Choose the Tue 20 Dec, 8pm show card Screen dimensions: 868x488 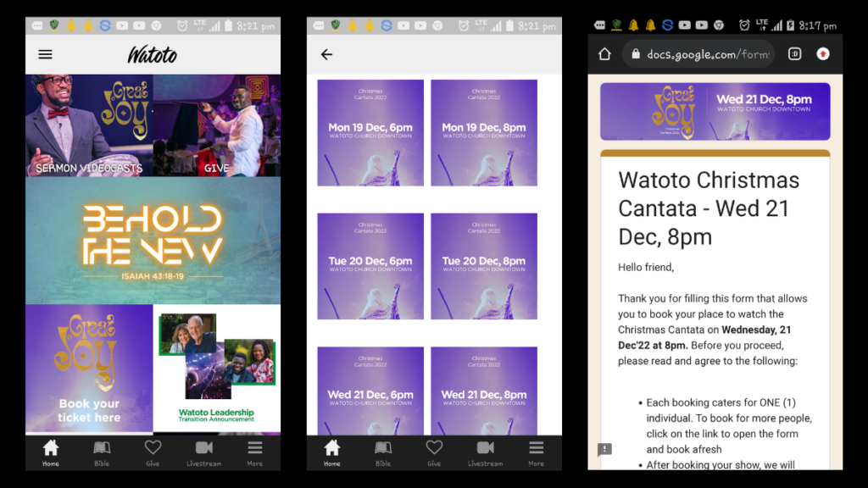[x=484, y=266]
